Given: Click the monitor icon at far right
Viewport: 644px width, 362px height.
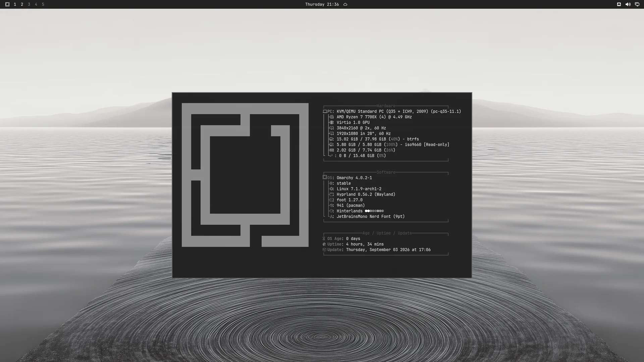Looking at the screenshot, I should [637, 4].
